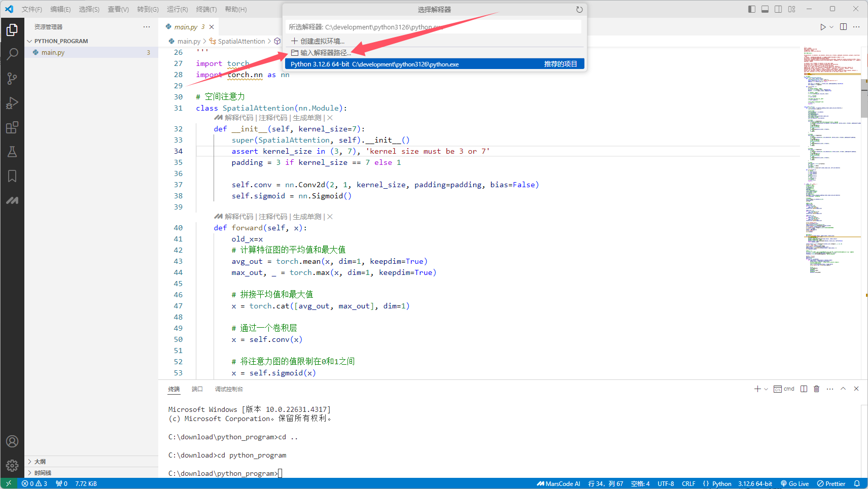The image size is (868, 489).
Task: Open MarsCode AI sidebar view
Action: tap(12, 200)
